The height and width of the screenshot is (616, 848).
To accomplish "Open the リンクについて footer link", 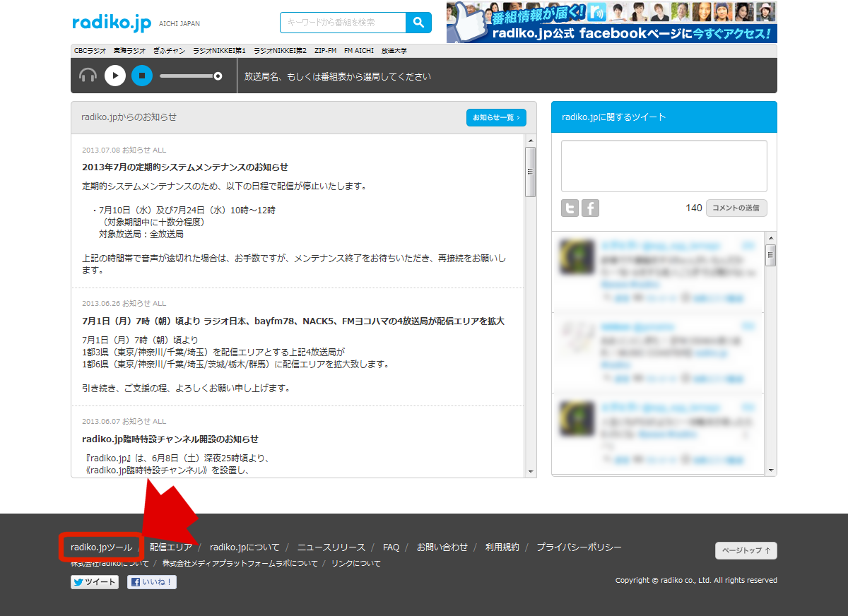I will [x=356, y=564].
